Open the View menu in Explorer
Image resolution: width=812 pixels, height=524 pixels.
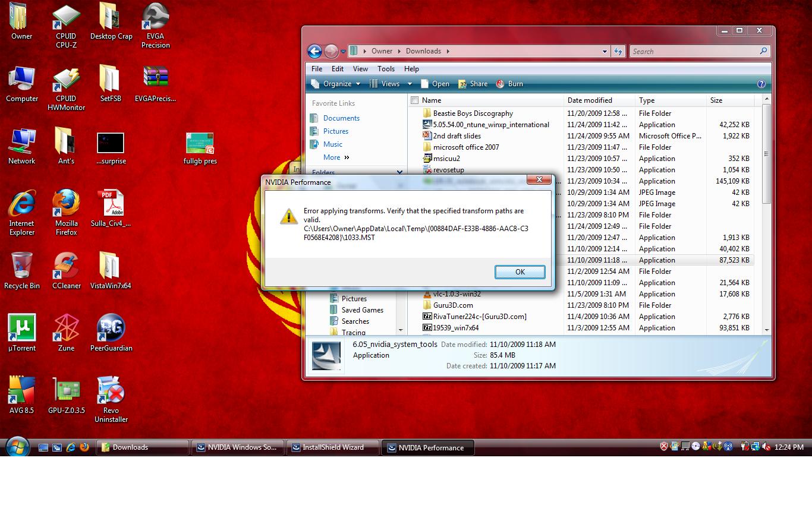pyautogui.click(x=360, y=69)
